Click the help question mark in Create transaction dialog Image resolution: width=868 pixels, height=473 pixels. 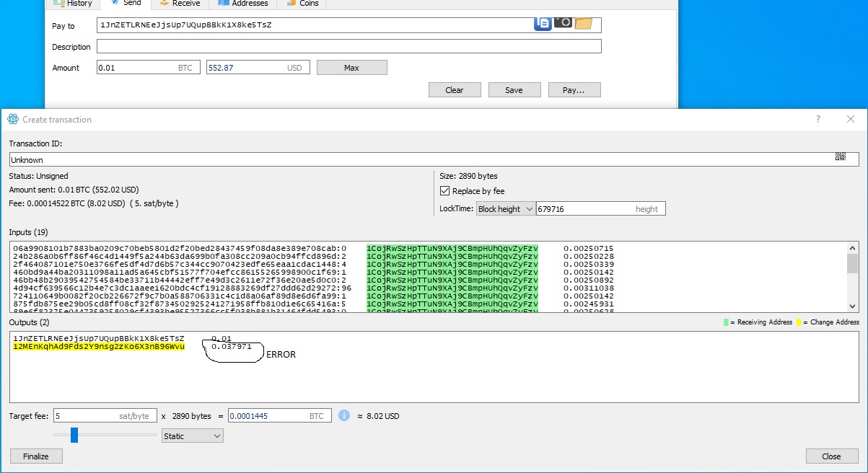817,119
